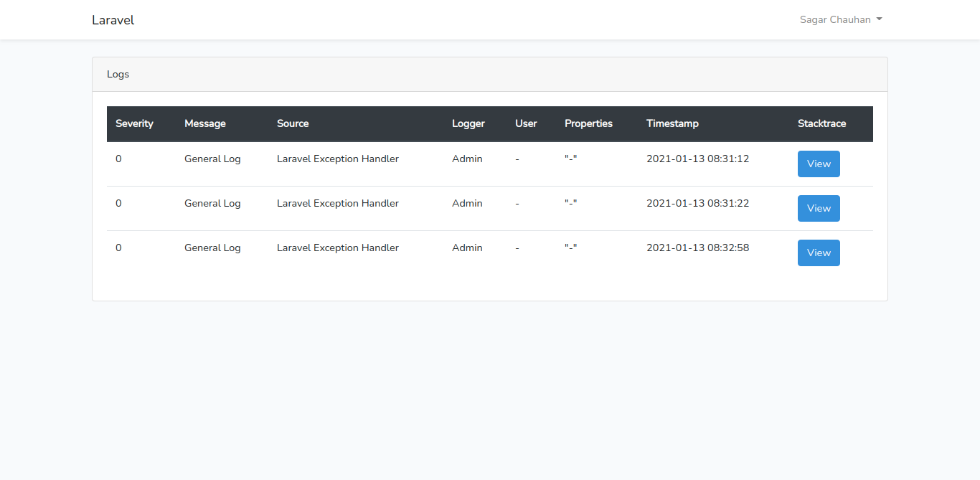Open the Laravel brand link
The height and width of the screenshot is (480, 980).
click(x=113, y=20)
